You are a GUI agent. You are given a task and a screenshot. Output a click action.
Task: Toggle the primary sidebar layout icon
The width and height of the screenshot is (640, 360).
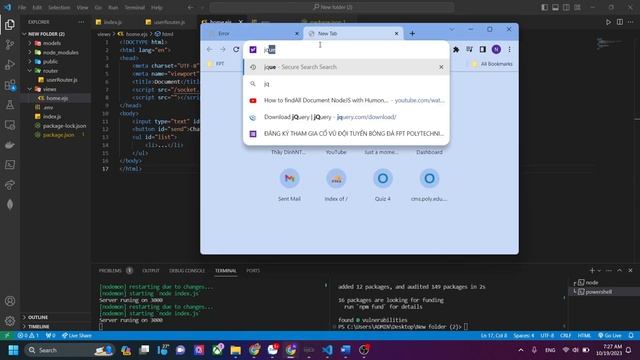(x=544, y=7)
